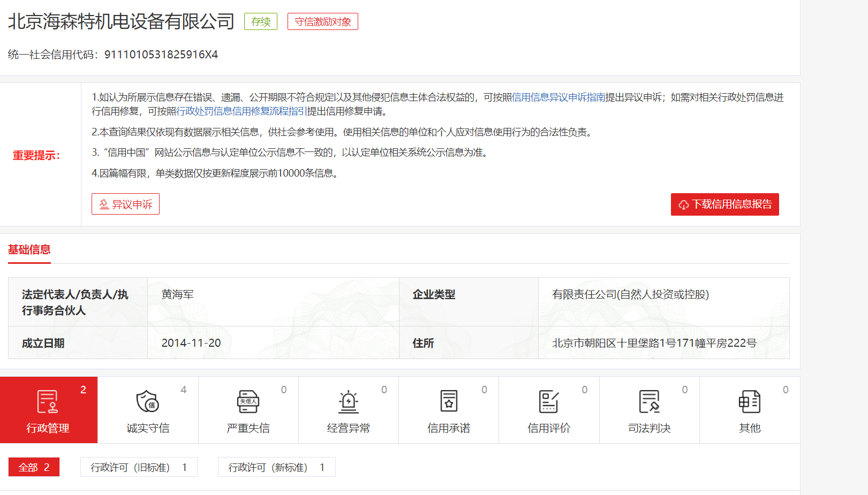Screen dimensions: 868x495
Task: Click the 行政管理 document icon
Action: click(x=48, y=401)
